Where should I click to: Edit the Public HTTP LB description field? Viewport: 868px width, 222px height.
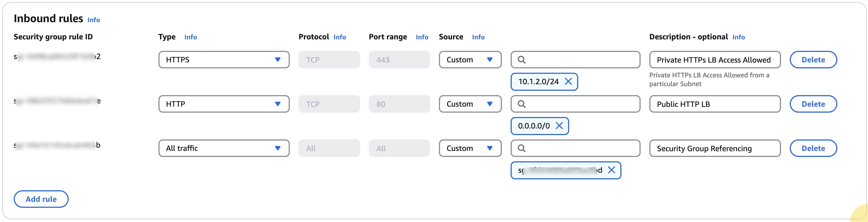714,104
